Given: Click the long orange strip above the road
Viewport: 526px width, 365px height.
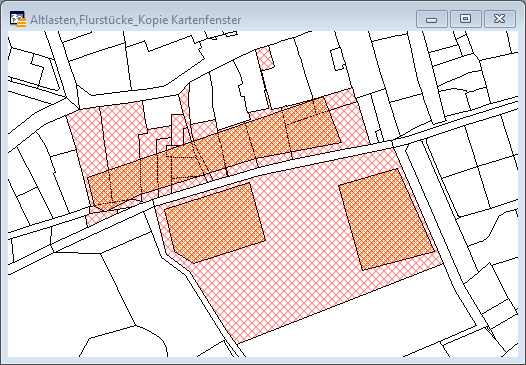Looking at the screenshot, I should [x=215, y=153].
